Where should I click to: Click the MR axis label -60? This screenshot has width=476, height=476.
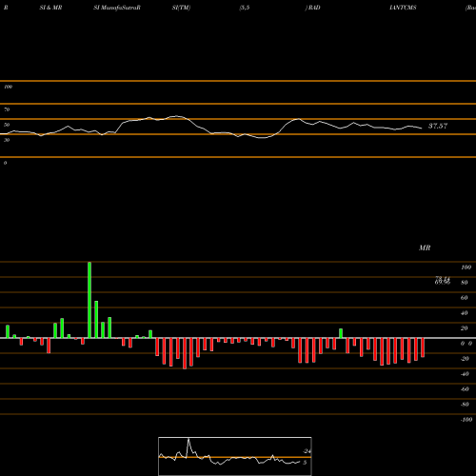click(465, 389)
